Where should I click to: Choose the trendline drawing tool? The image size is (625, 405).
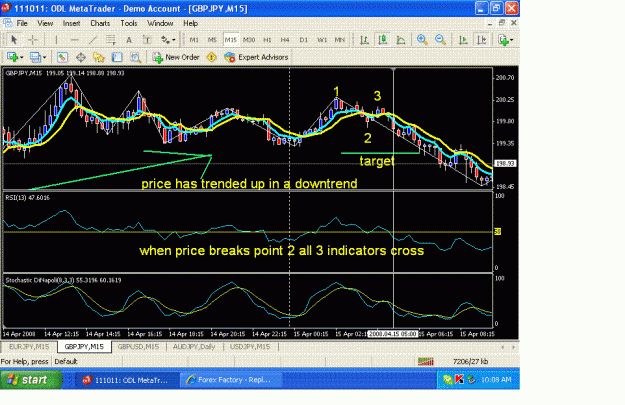click(x=92, y=40)
